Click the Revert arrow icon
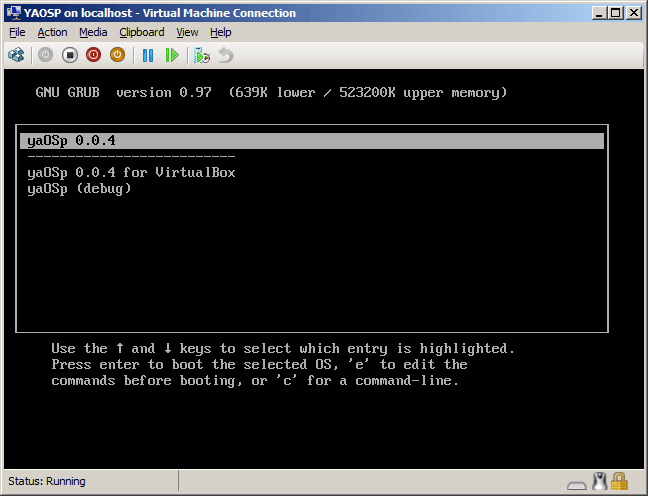Screen dimensions: 648x496 [226, 55]
